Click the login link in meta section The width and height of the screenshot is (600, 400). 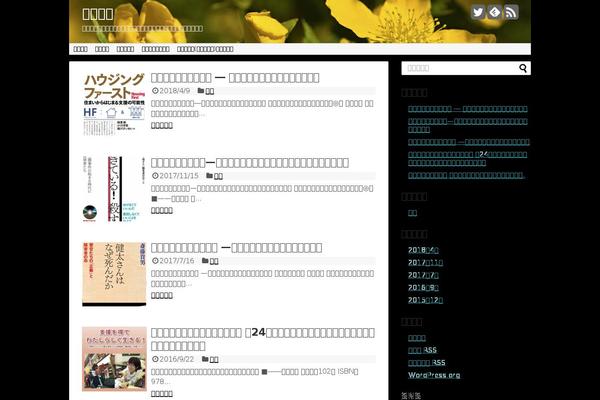pyautogui.click(x=417, y=338)
